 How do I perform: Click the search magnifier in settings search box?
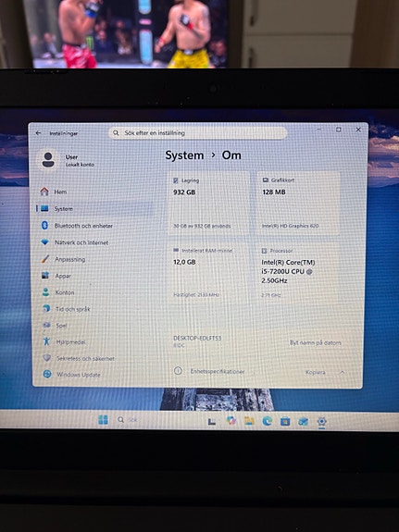click(x=116, y=133)
